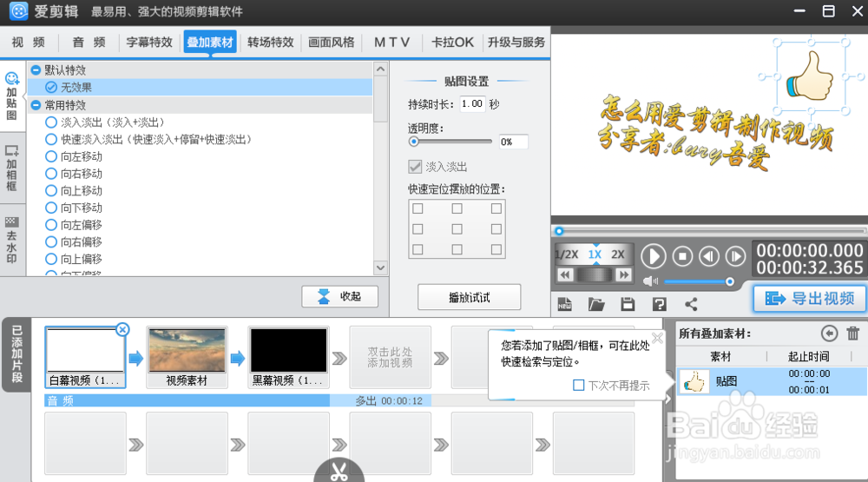Switch to the 卡拉OK tab
The height and width of the screenshot is (482, 868).
pos(452,42)
